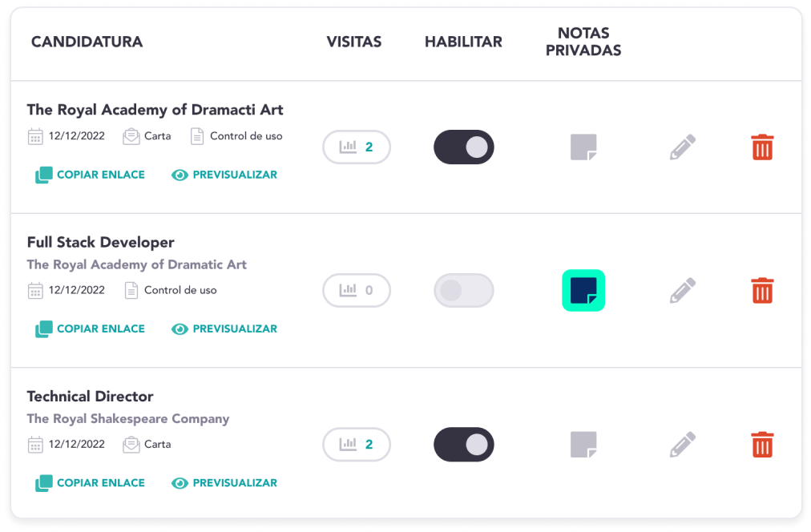Open visits counter showing 0 for Full Stack Developer

point(357,291)
